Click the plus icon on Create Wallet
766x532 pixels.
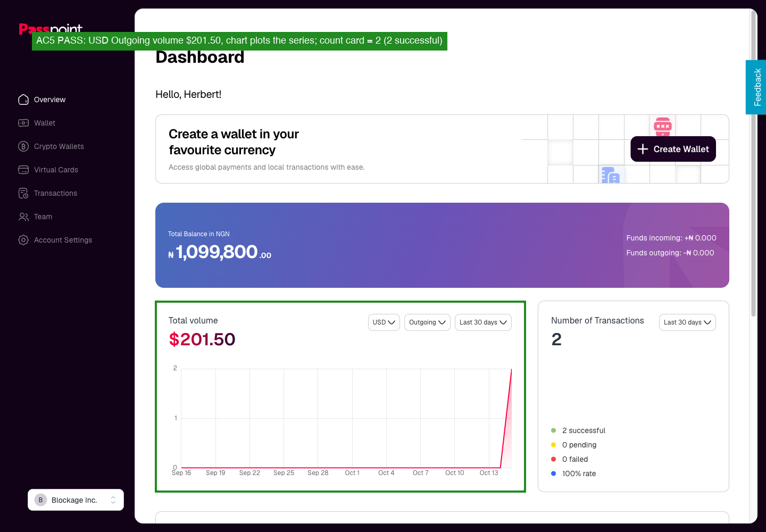pyautogui.click(x=643, y=149)
